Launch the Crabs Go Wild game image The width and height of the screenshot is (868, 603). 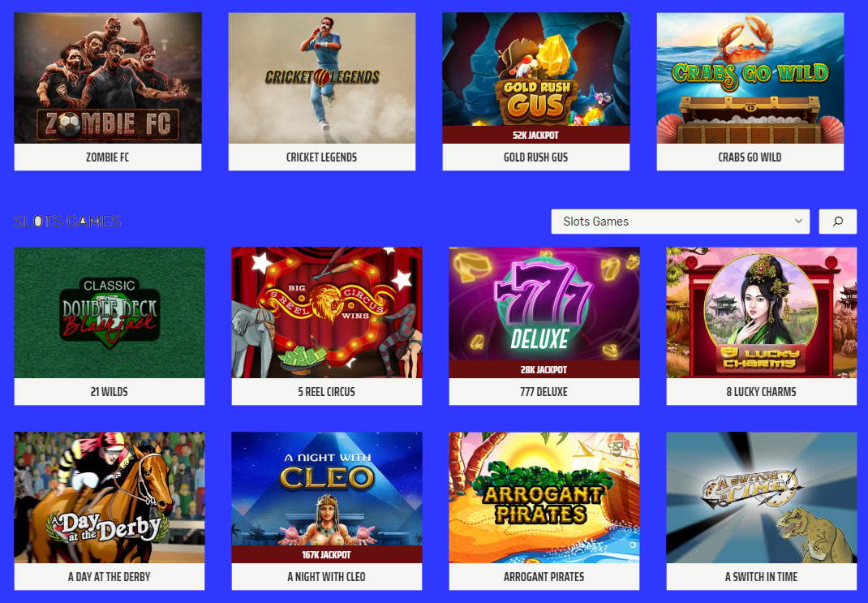[750, 78]
